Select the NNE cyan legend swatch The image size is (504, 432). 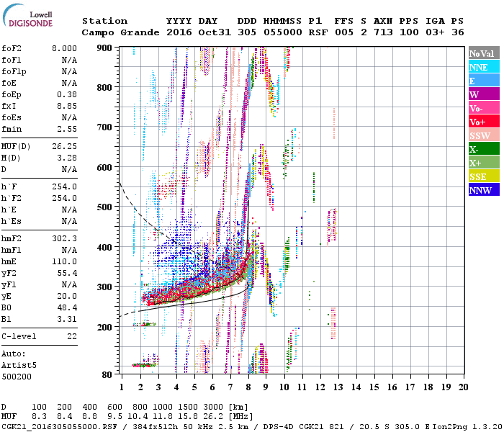(484, 67)
